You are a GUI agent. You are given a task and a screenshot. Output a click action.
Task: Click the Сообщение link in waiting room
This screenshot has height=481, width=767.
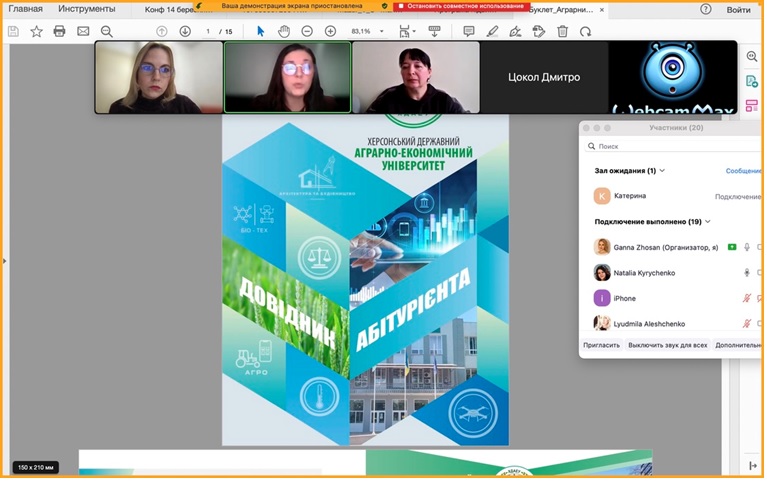743,171
